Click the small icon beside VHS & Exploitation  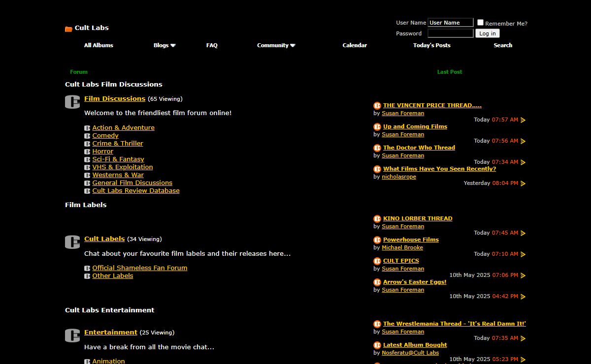(x=87, y=168)
